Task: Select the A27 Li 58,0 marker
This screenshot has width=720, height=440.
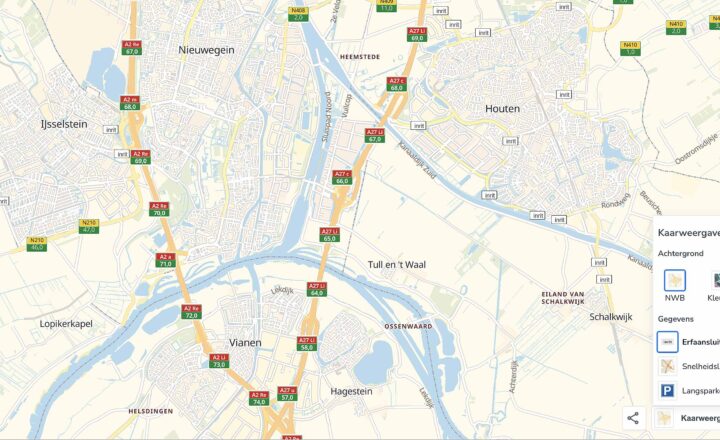Action: [307, 344]
